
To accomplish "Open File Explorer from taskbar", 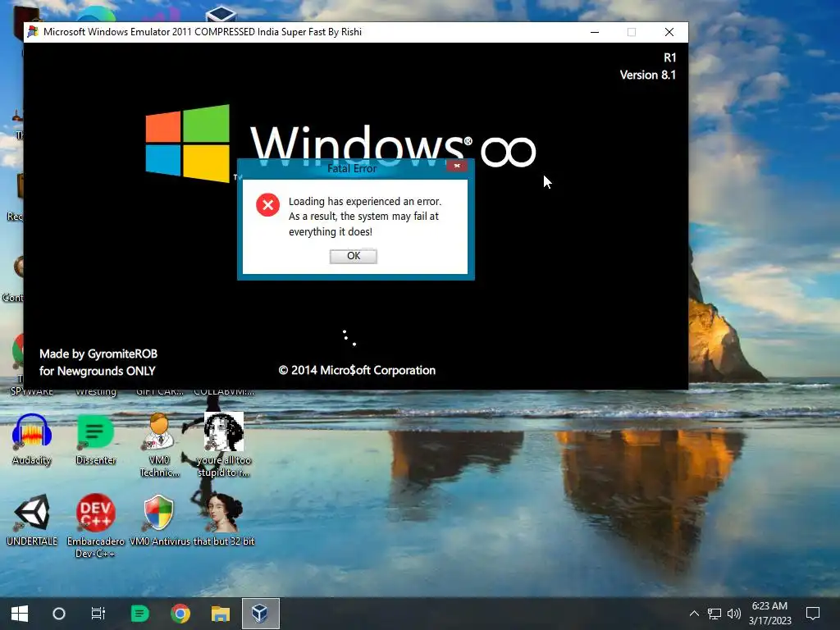I will (x=220, y=614).
